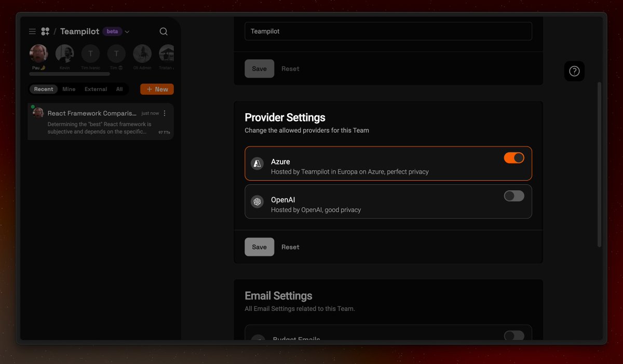Viewport: 623px width, 364px height.
Task: Disable the Azure provider toggle
Action: click(x=514, y=158)
